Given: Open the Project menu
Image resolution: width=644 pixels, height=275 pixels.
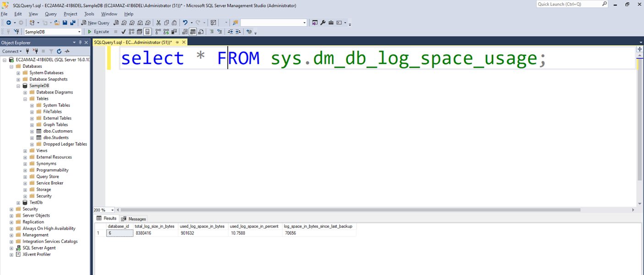Looking at the screenshot, I should pyautogui.click(x=71, y=14).
